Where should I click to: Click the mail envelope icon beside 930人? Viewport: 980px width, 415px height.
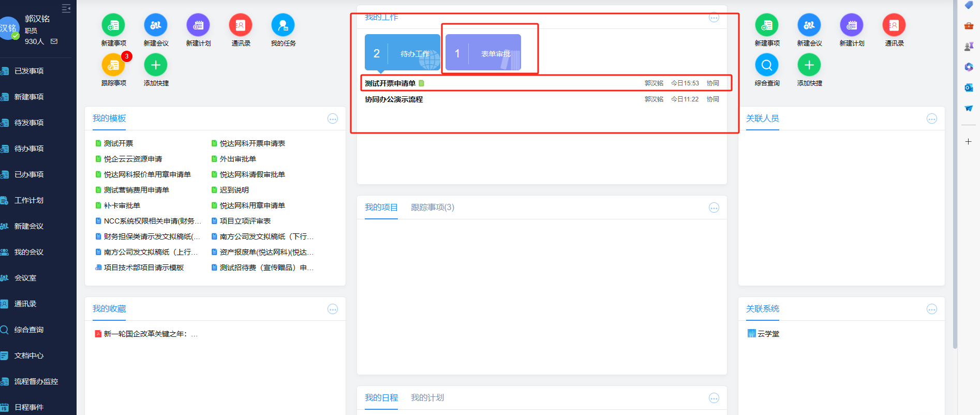click(54, 41)
